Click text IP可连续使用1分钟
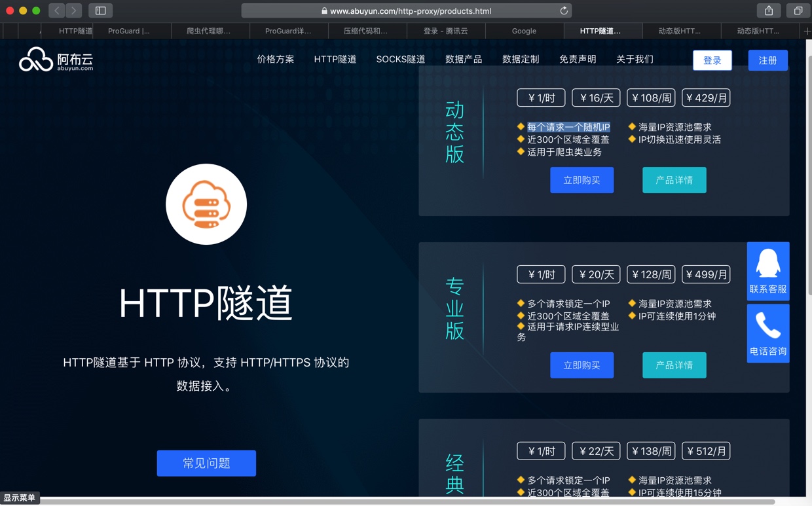This screenshot has width=812, height=506. [677, 316]
